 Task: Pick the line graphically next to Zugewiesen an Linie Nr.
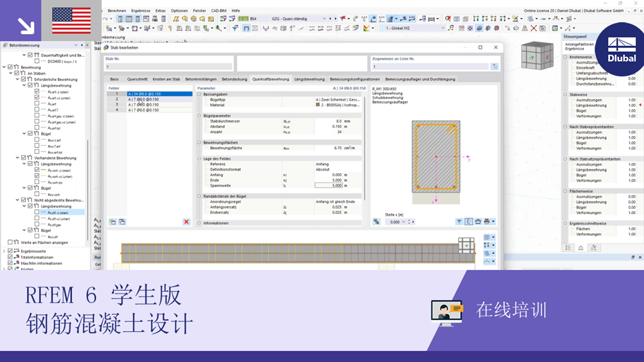coord(495,66)
